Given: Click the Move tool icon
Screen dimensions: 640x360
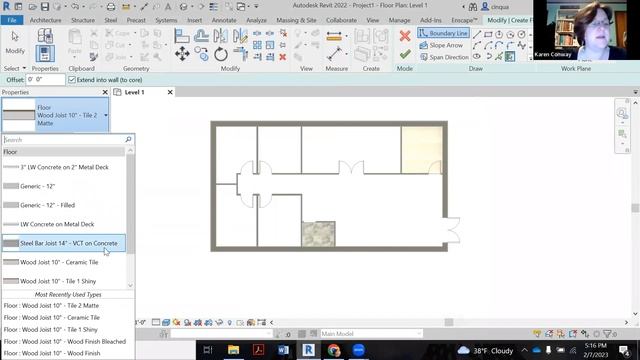Looking at the screenshot, I should [182, 53].
